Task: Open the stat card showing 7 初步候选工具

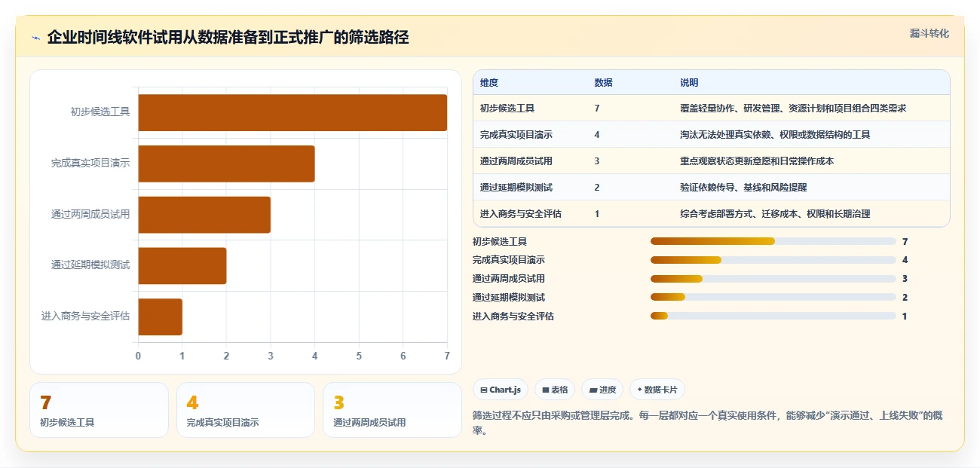Action: [x=99, y=410]
